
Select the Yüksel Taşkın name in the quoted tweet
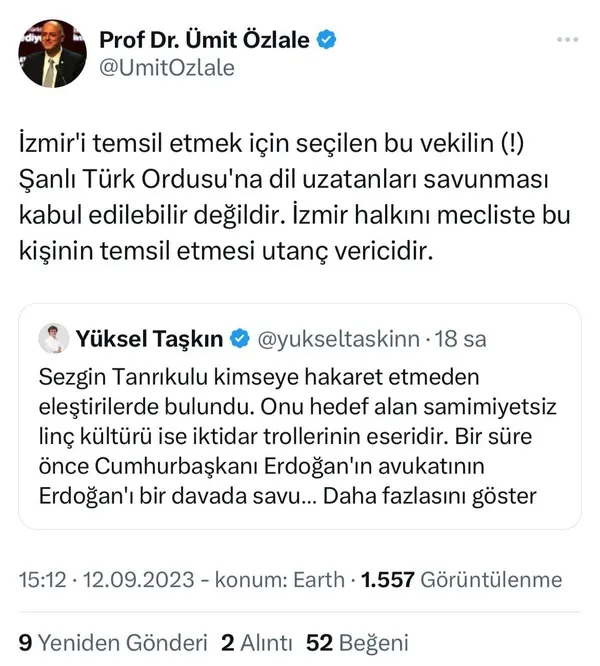150,340
